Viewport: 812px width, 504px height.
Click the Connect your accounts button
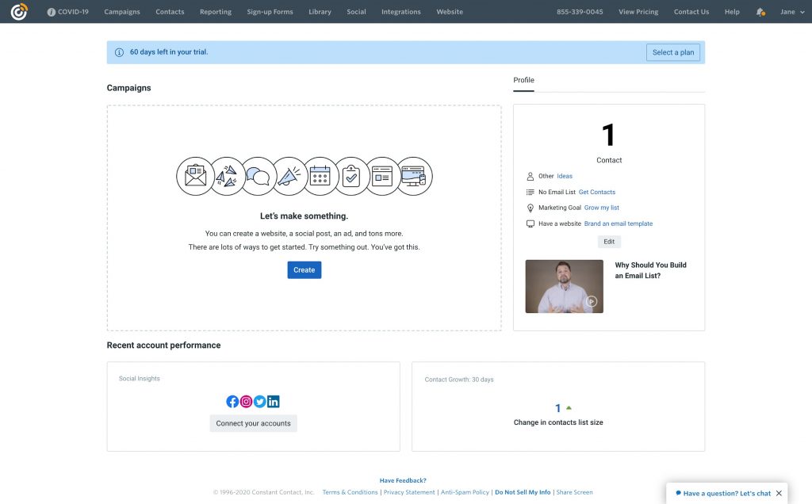click(x=253, y=423)
